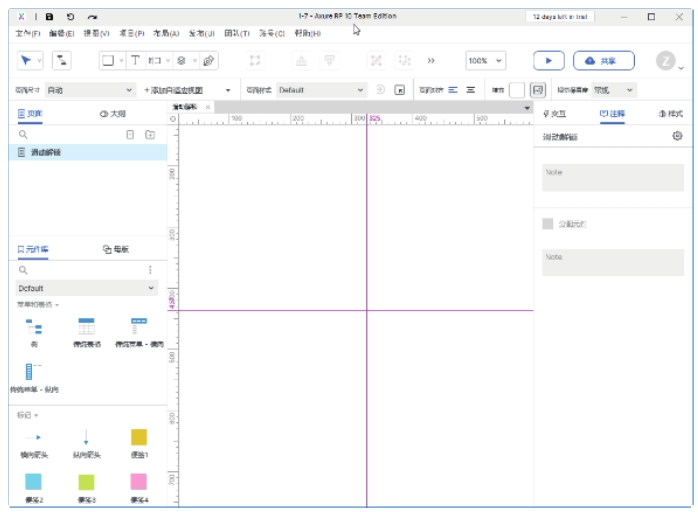
Task: Switch to the 母版 masters tab
Action: pos(116,249)
